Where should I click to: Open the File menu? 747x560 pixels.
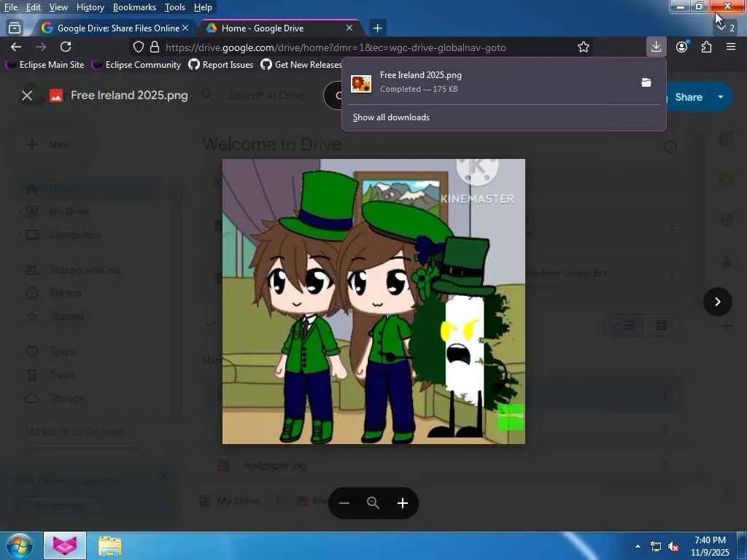click(x=11, y=7)
